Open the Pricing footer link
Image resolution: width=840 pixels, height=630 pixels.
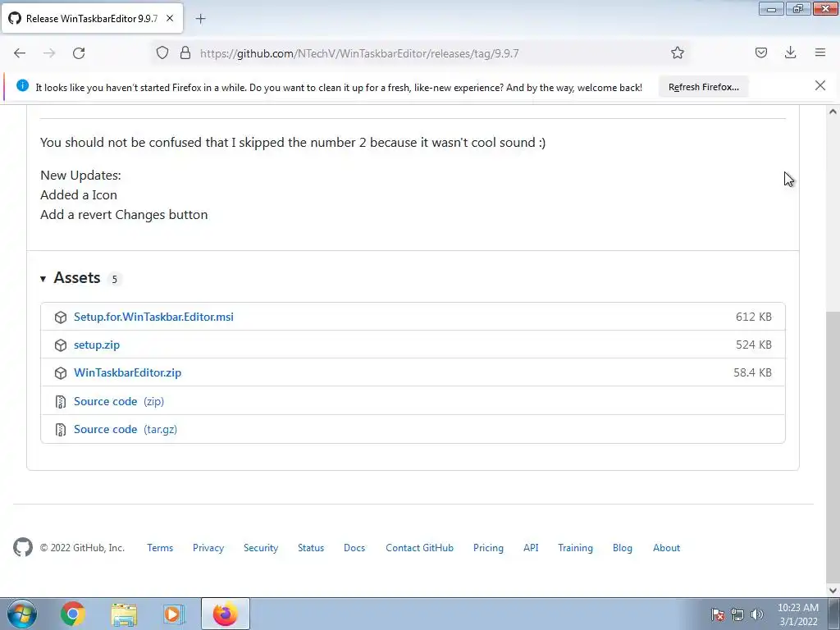coord(488,547)
